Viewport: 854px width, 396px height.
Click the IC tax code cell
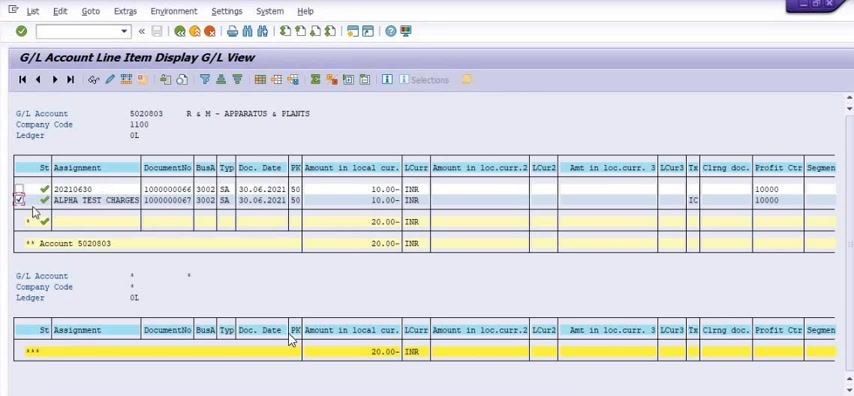pyautogui.click(x=693, y=200)
